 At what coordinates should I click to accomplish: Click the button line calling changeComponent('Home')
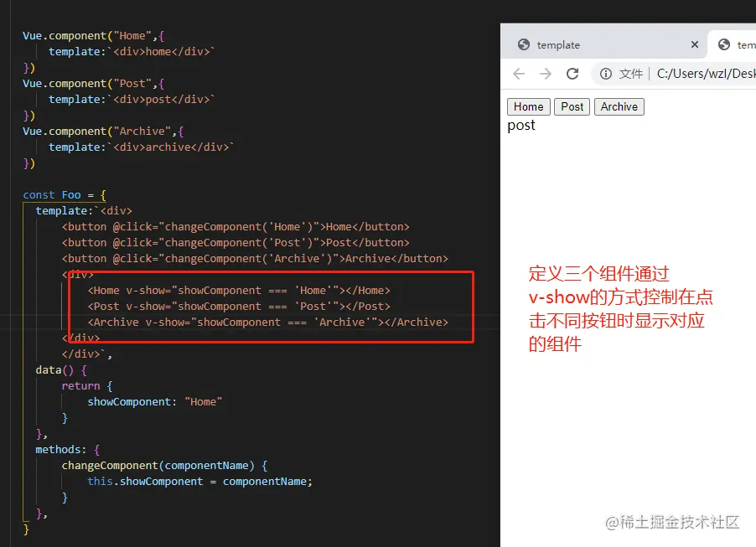pyautogui.click(x=236, y=226)
